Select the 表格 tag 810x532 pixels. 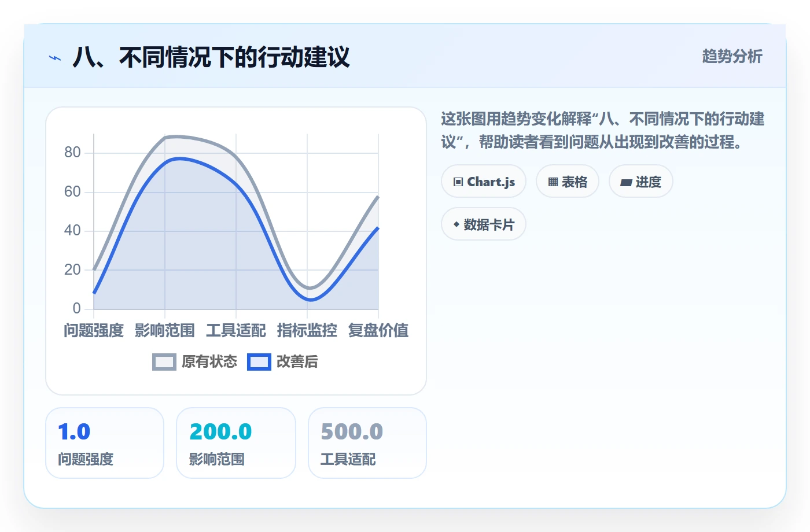[x=568, y=182]
